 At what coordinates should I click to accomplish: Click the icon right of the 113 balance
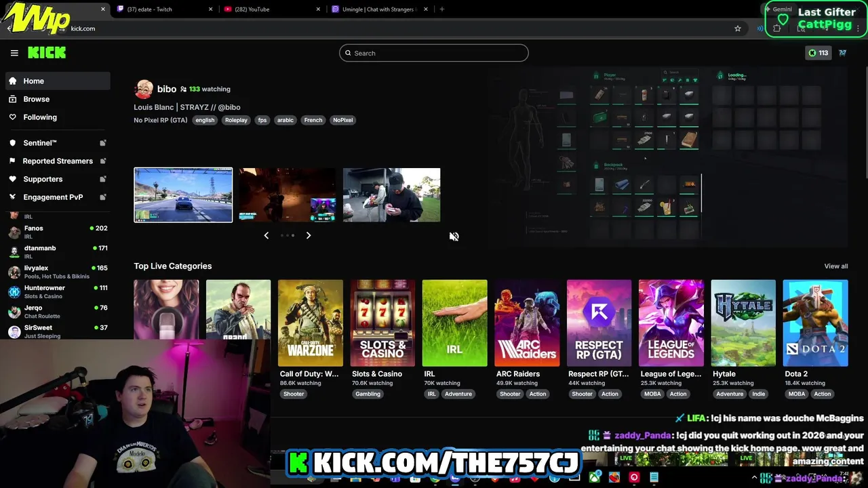tap(842, 53)
